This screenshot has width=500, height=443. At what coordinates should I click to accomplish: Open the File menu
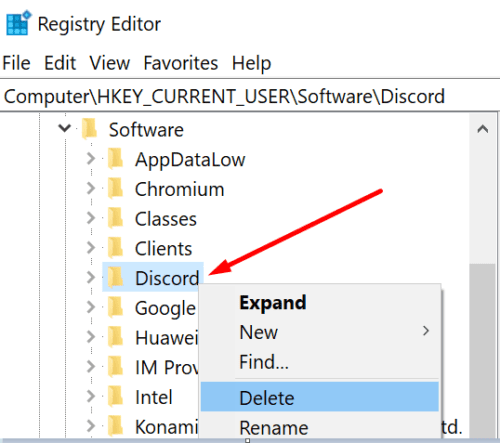[16, 63]
